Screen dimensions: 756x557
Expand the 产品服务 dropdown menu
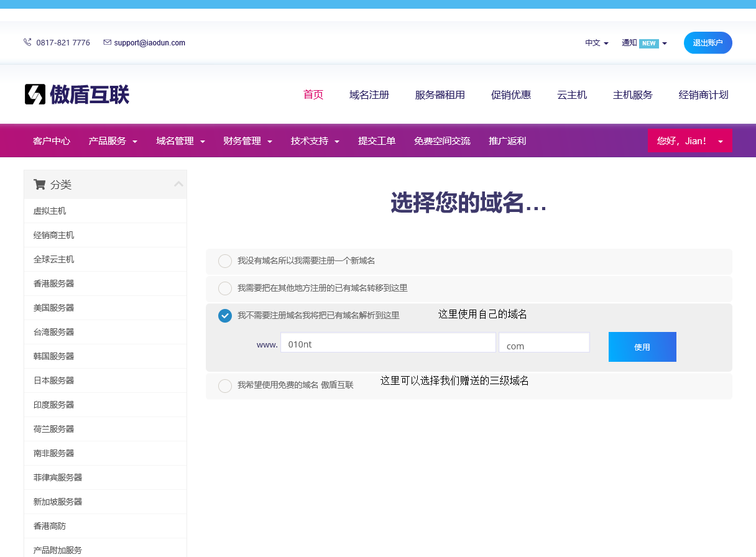pyautogui.click(x=113, y=141)
